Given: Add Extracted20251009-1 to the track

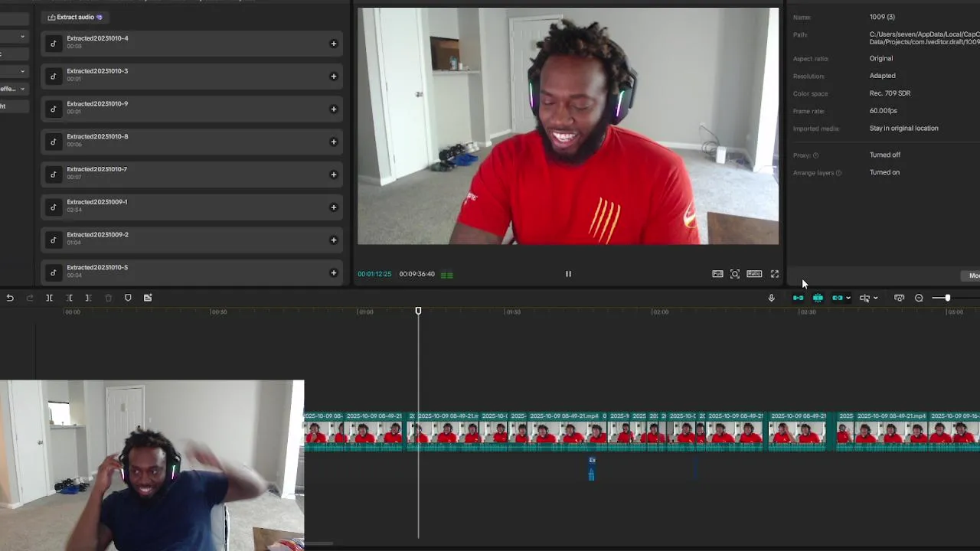Looking at the screenshot, I should point(333,207).
